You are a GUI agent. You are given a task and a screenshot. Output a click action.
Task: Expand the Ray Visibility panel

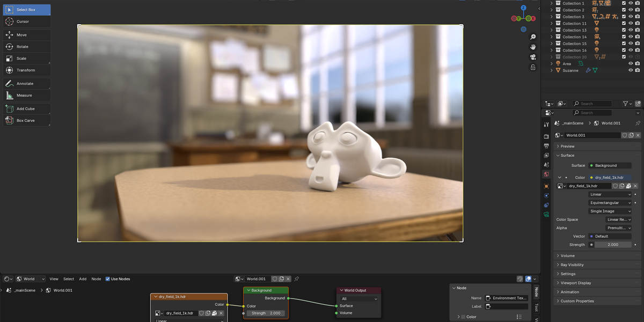pyautogui.click(x=597, y=265)
